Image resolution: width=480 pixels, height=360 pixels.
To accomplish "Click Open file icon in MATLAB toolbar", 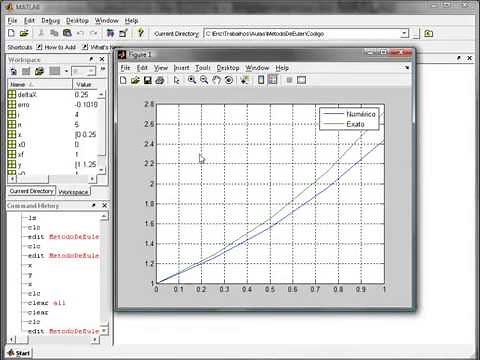I will pyautogui.click(x=24, y=33).
